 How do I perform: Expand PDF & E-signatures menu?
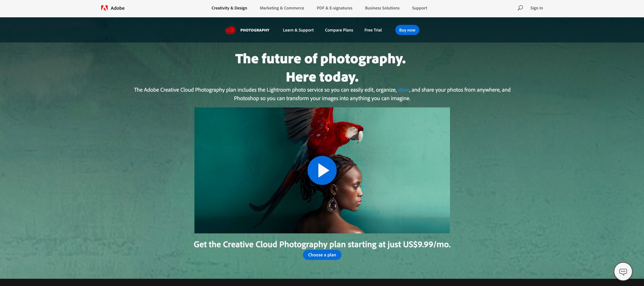point(334,8)
